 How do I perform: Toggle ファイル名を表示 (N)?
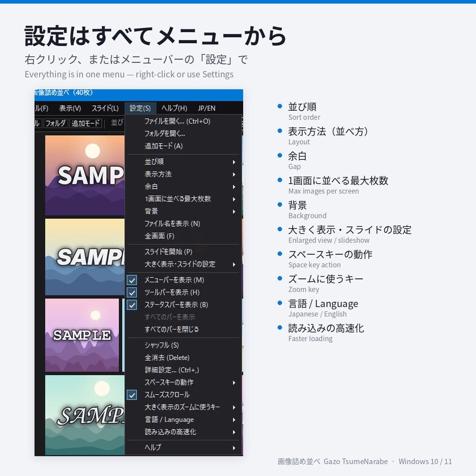pos(183,224)
